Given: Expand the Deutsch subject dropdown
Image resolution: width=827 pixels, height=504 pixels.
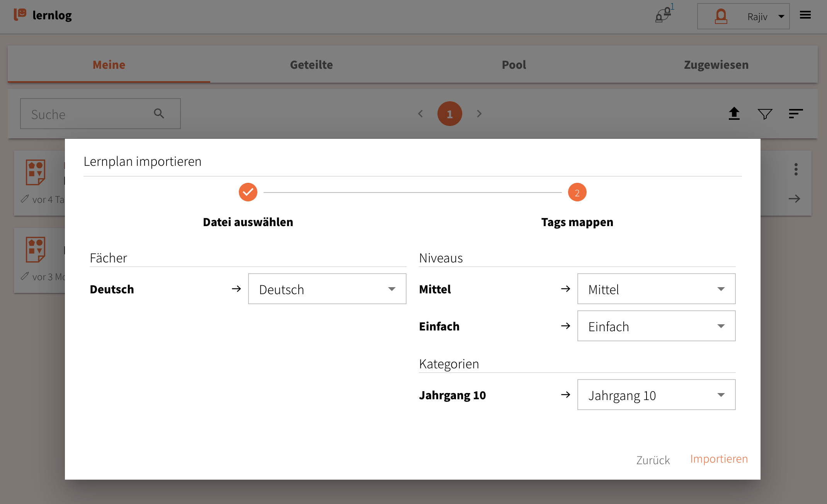Looking at the screenshot, I should pyautogui.click(x=327, y=289).
